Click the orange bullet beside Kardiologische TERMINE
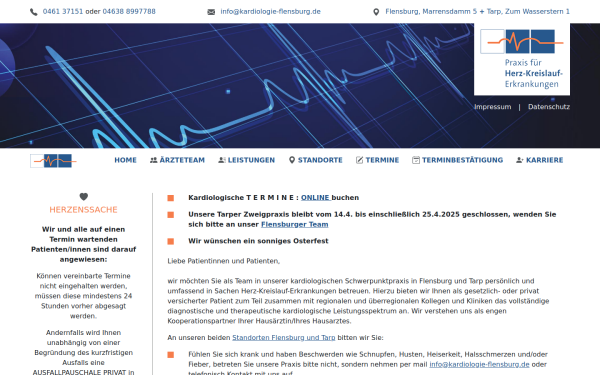This screenshot has height=375, width=600. 171,198
